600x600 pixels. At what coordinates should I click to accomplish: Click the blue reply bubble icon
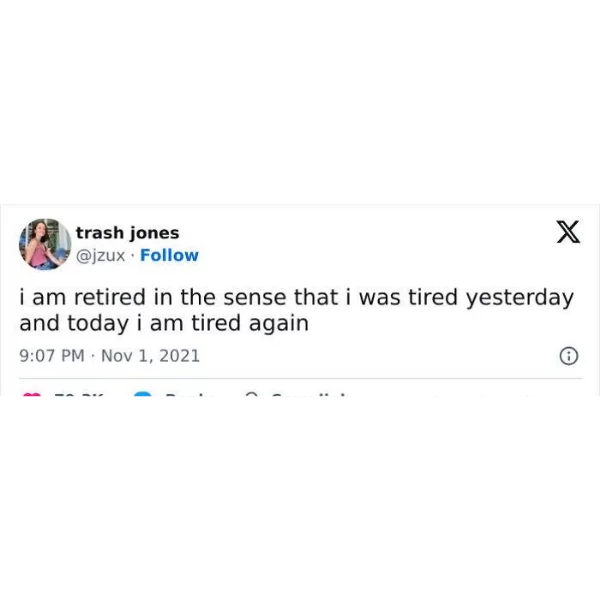click(x=143, y=395)
